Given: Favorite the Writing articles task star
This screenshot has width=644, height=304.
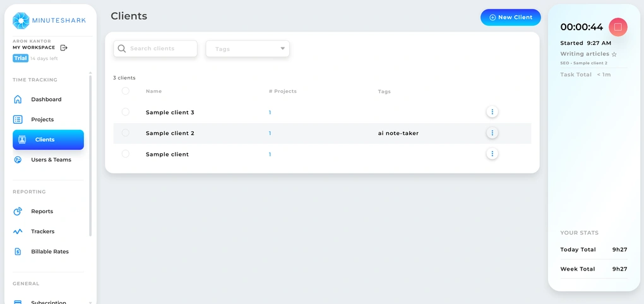Looking at the screenshot, I should [614, 55].
